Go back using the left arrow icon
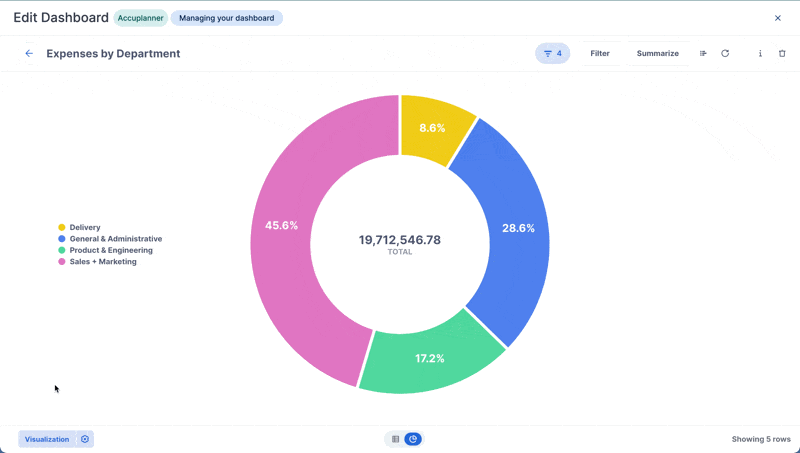This screenshot has height=453, width=800. tap(29, 54)
